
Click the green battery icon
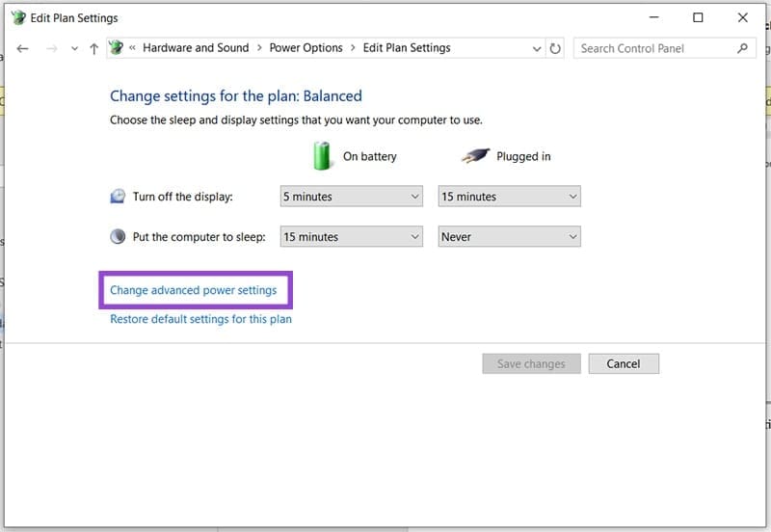coord(322,156)
